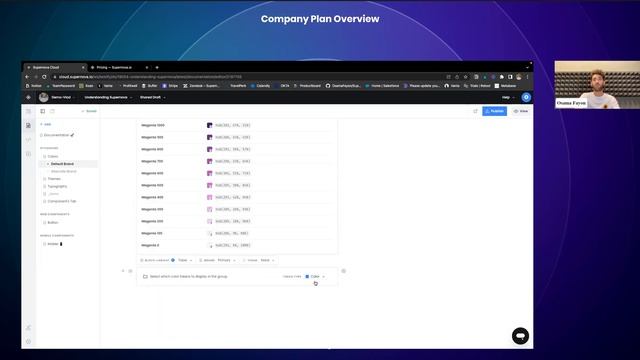Open the browser extensions puzzle icon
Image resolution: width=640 pixels, height=360 pixels.
coord(502,77)
